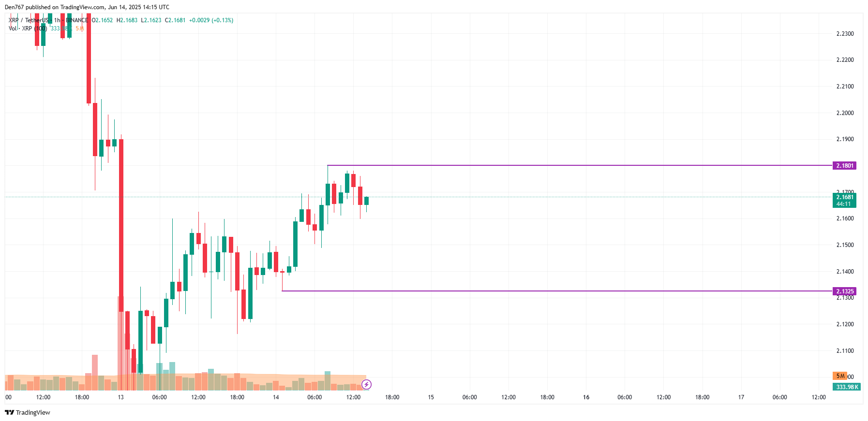The width and height of the screenshot is (868, 421).
Task: Select the 2.1801 purple price label
Action: (844, 166)
